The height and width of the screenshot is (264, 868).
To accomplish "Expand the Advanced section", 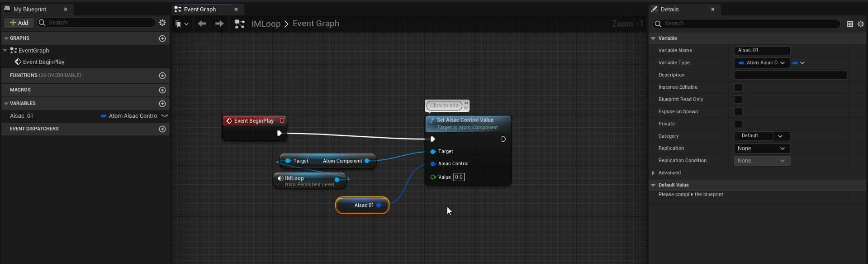I will (653, 173).
